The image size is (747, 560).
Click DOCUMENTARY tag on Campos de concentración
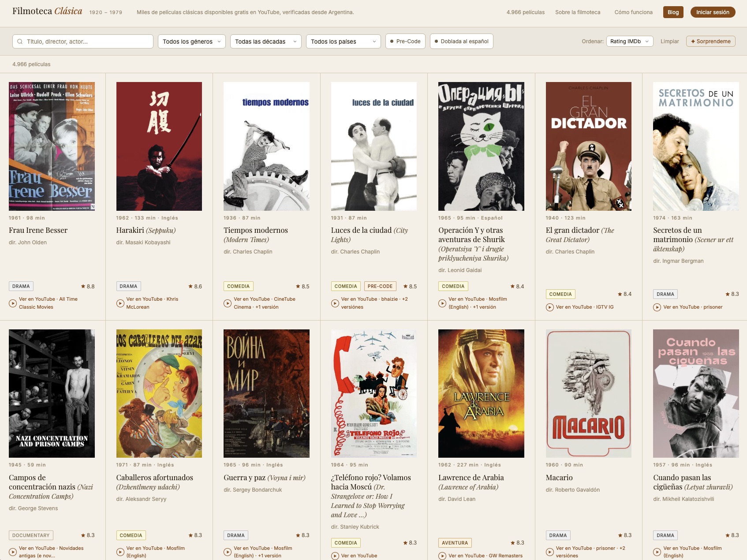point(31,535)
